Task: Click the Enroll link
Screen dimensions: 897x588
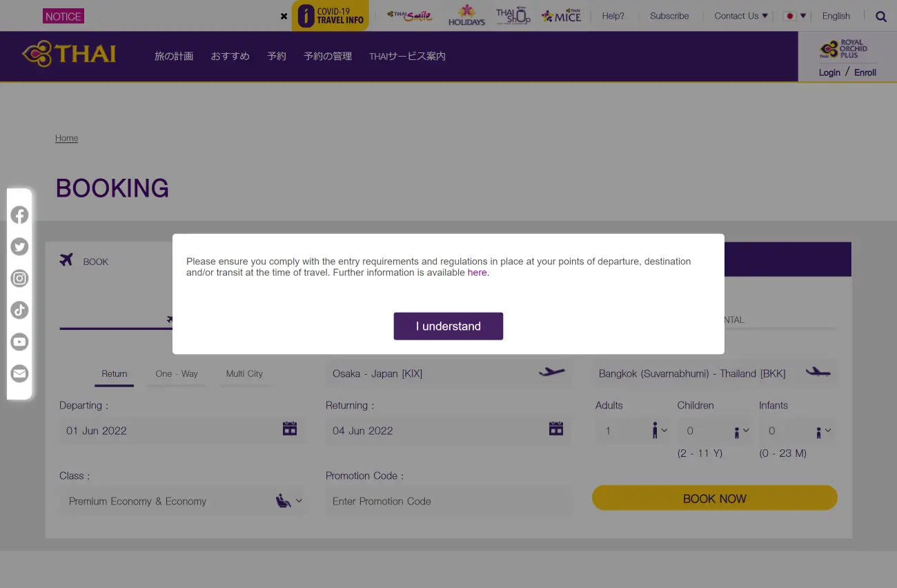Action: point(865,72)
